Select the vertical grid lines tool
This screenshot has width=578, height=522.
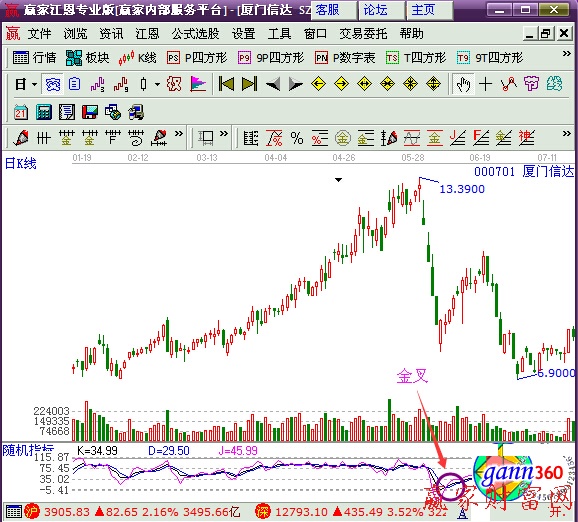click(43, 139)
